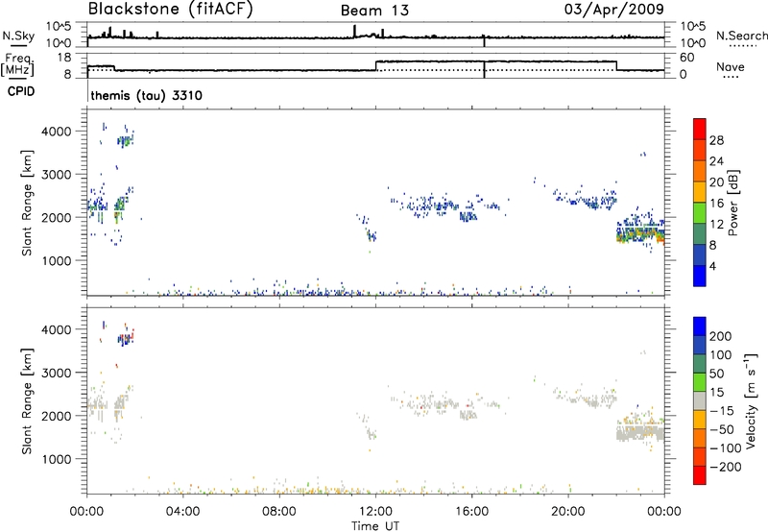Click the 60 tick on the Nave axis
This screenshot has height=532, width=768.
point(687,58)
